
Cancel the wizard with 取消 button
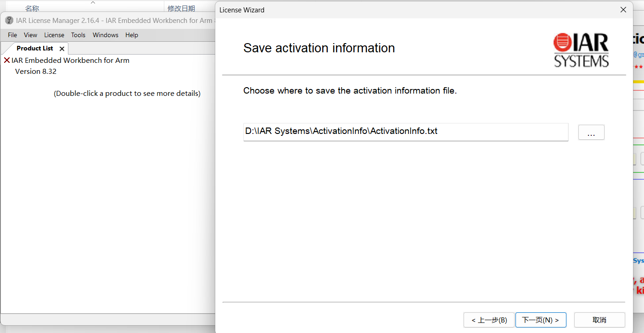599,320
